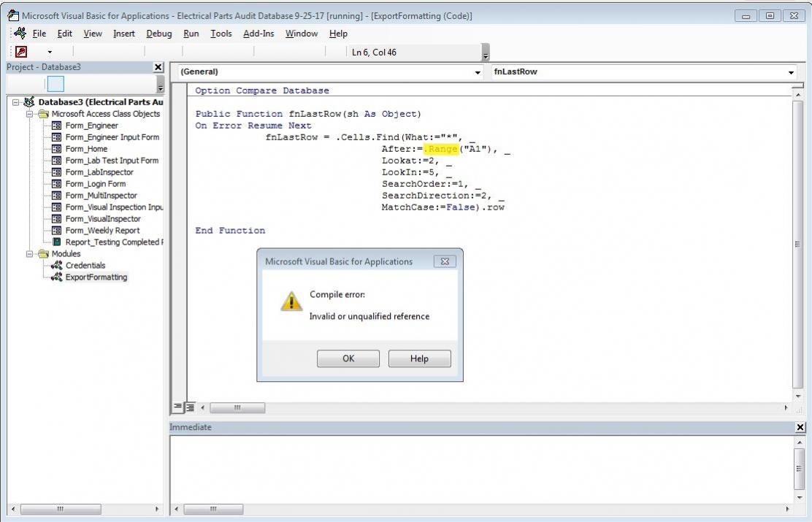Restore down the VBA editor window

(770, 16)
